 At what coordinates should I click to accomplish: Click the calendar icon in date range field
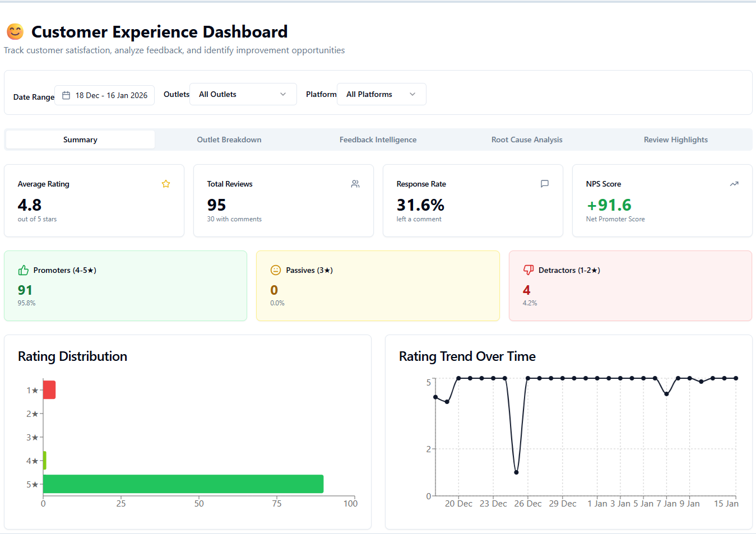point(66,95)
